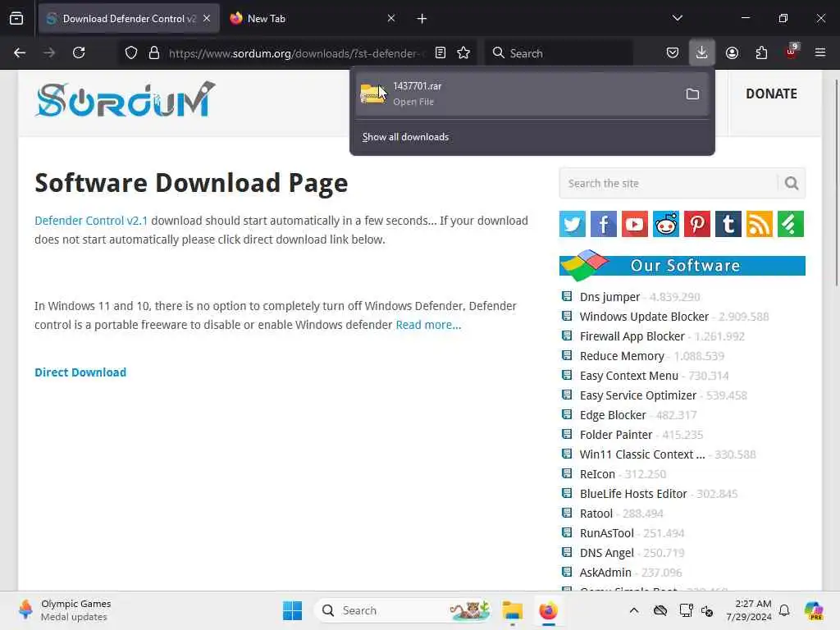Close the New Tab tab
Image resolution: width=840 pixels, height=630 pixels.
pos(391,19)
